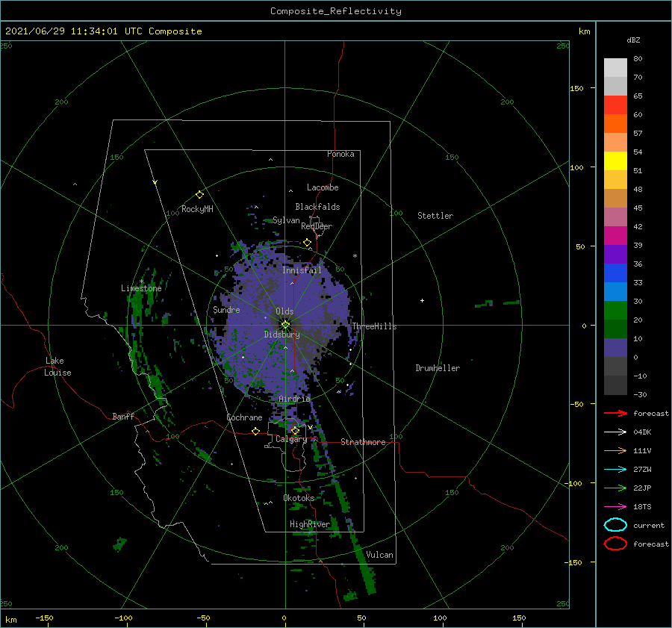Click the yellow diamond marker near Cochrane
Screen dimensions: 672x628
click(x=256, y=431)
